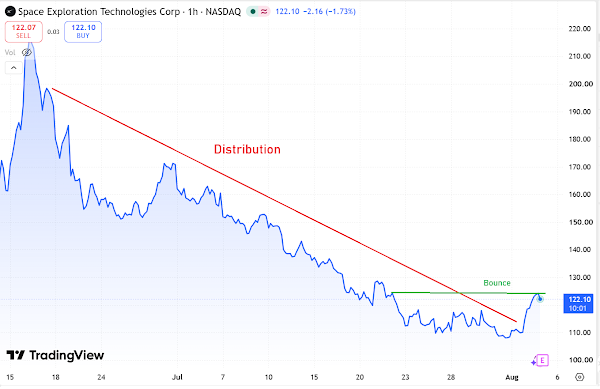Click the Aug label on time axis
Viewport: 600px width, 389px height.
512,377
